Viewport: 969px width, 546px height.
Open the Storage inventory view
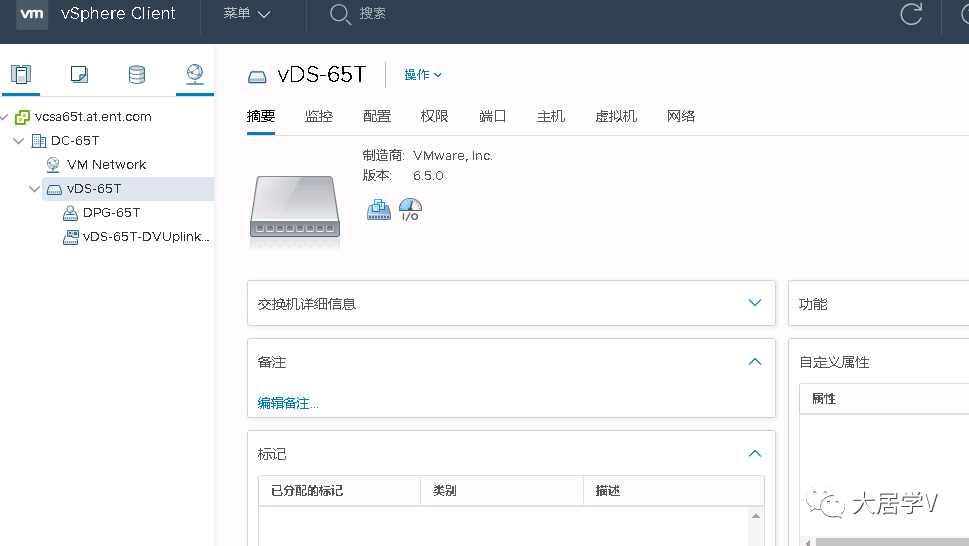click(x=137, y=75)
